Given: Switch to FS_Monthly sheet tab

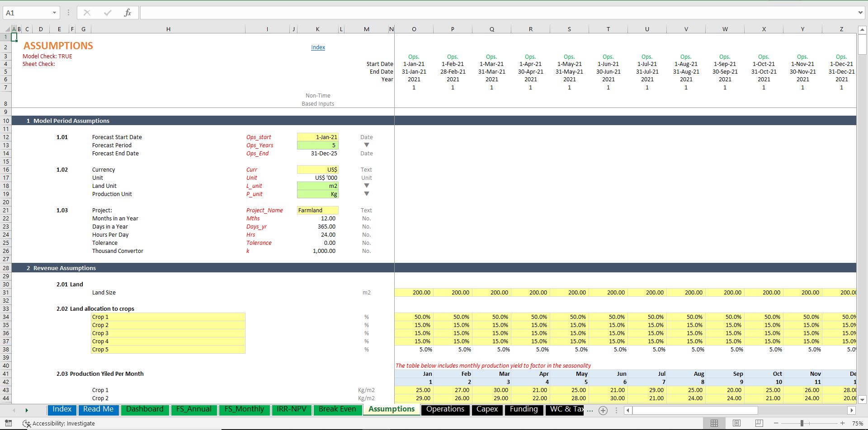Looking at the screenshot, I should [244, 409].
